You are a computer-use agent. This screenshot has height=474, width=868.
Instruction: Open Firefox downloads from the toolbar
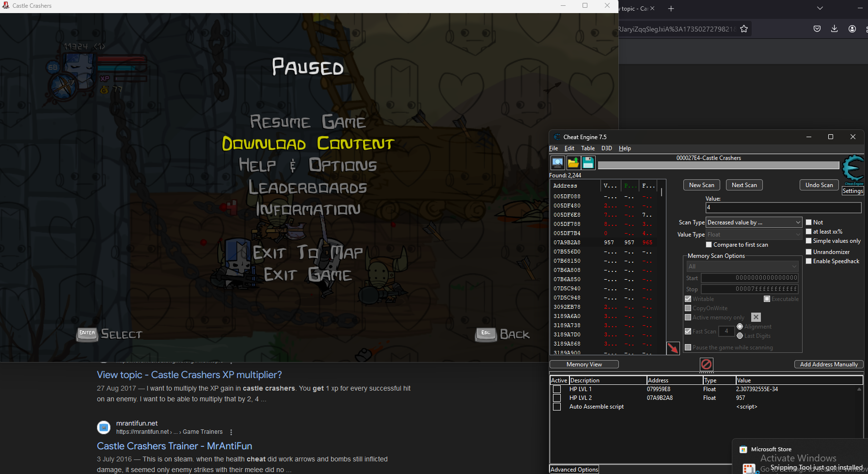pos(835,29)
